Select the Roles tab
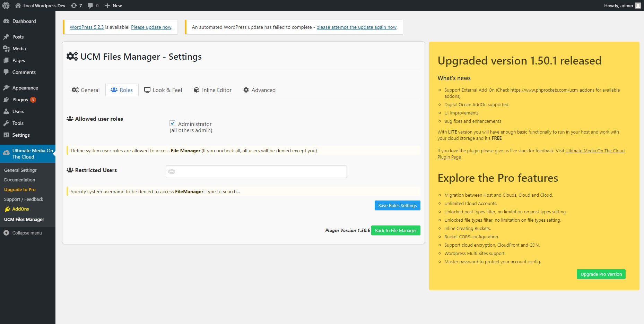The height and width of the screenshot is (324, 644). click(122, 90)
